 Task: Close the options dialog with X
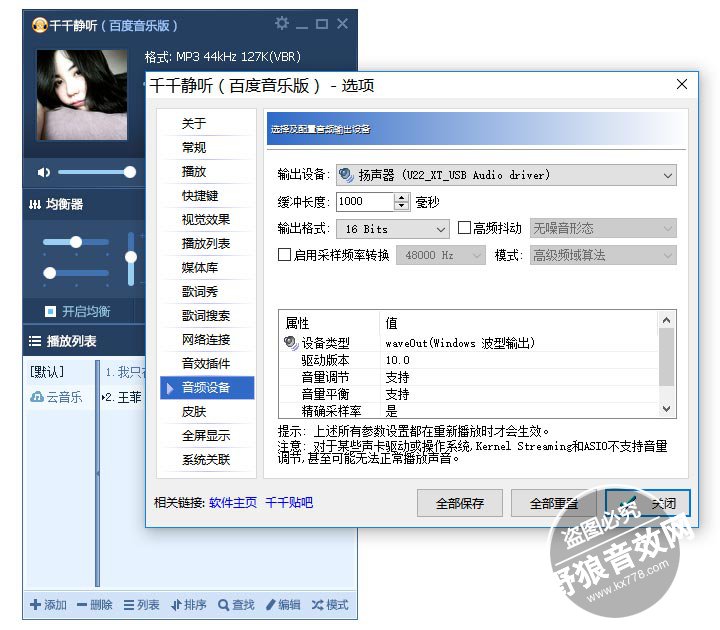pyautogui.click(x=682, y=84)
